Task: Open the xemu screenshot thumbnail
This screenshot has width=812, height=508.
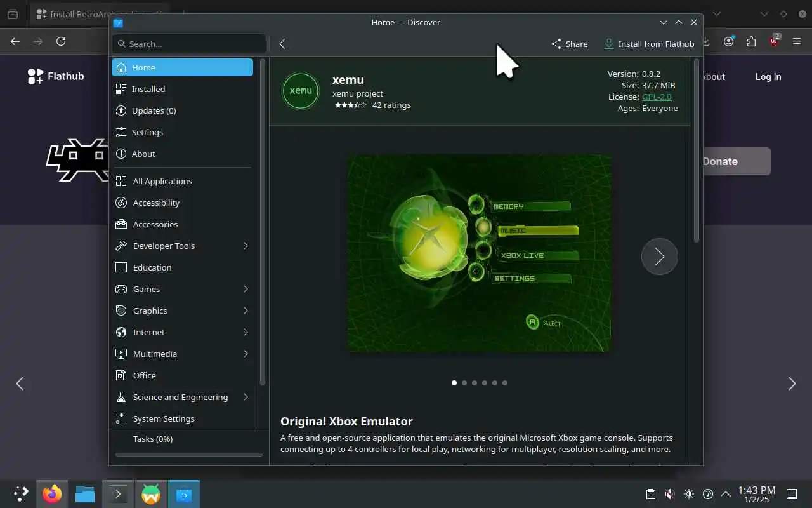Action: point(479,253)
